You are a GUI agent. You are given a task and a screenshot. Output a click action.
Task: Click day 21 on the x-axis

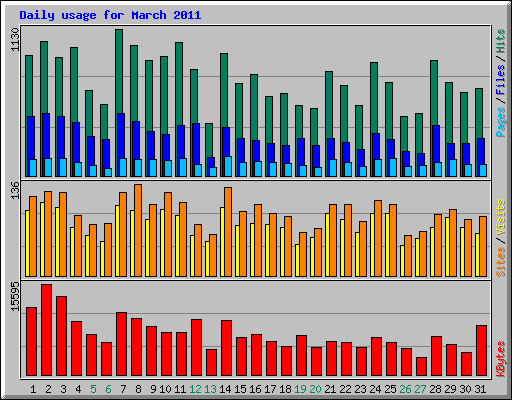pos(330,389)
